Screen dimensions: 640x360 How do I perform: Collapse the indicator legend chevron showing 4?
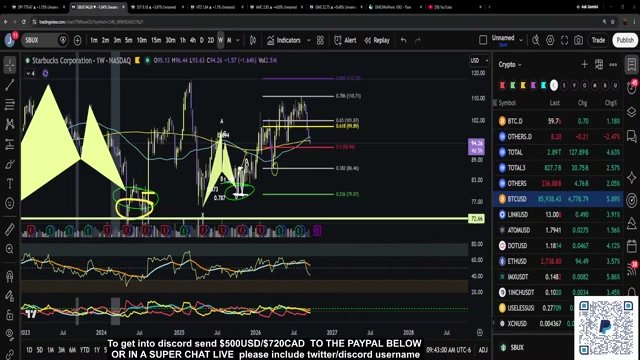pos(31,73)
